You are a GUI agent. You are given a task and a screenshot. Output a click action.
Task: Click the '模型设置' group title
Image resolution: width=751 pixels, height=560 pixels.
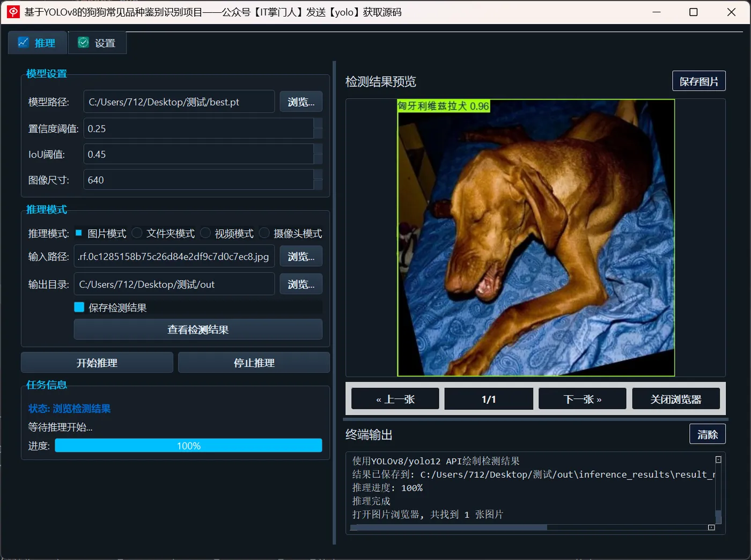tap(47, 74)
